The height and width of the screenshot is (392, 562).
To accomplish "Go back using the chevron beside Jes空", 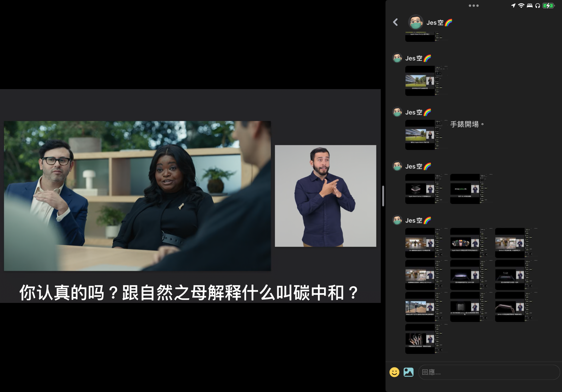I will pos(395,22).
